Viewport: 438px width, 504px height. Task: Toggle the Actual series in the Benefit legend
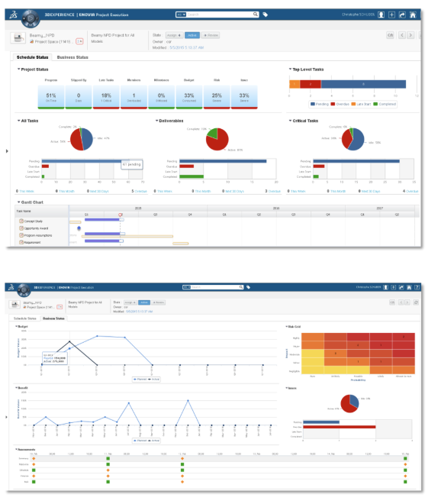pos(153,441)
